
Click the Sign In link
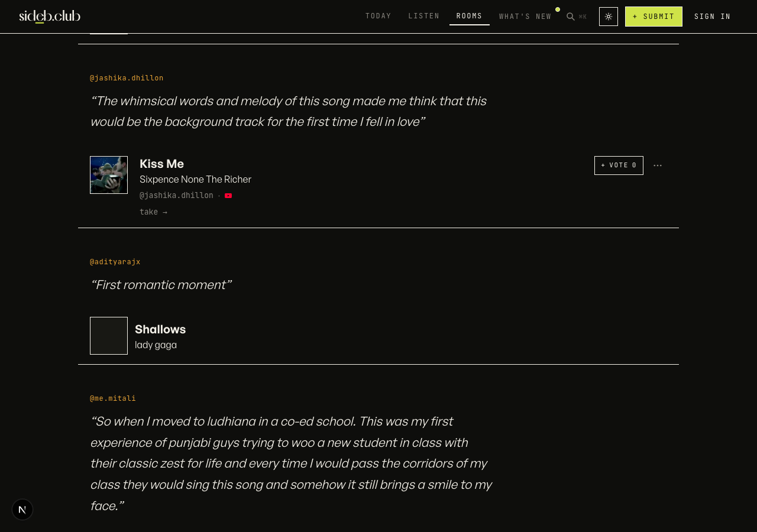click(x=713, y=17)
